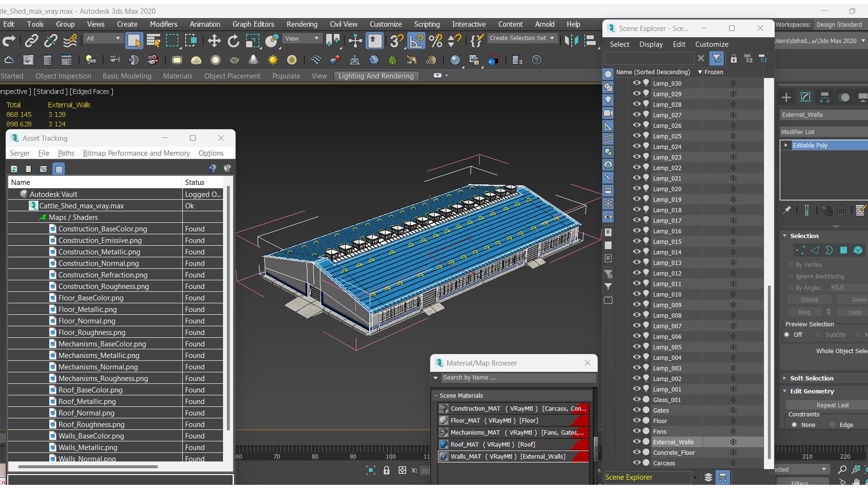Expand the Soft Selection rollout

[x=811, y=378]
